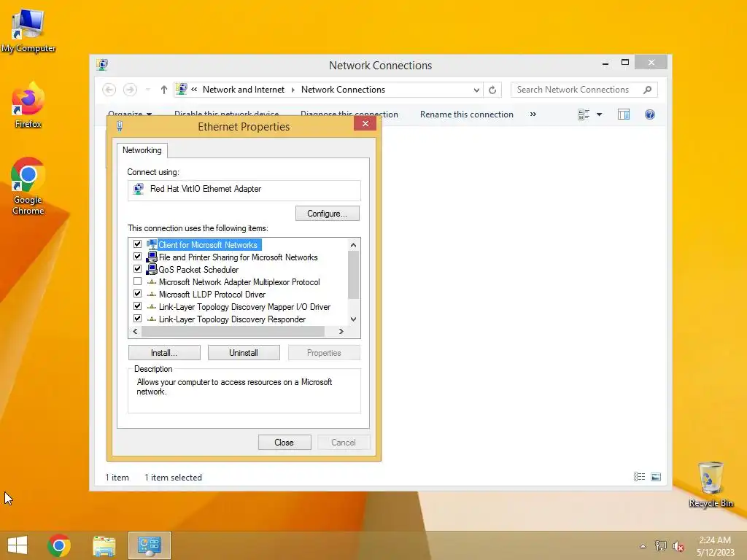Click the muted volume tray icon
Image resolution: width=747 pixels, height=560 pixels.
[678, 546]
